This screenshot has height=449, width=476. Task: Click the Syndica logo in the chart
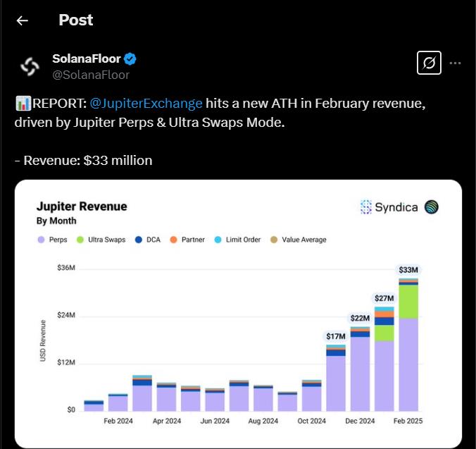coord(389,207)
